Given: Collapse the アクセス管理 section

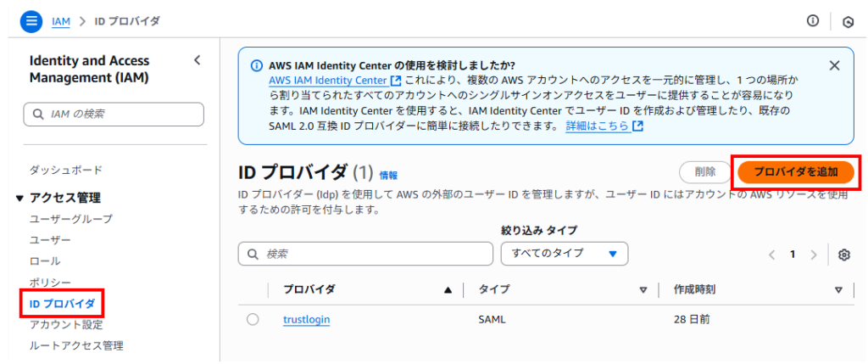Looking at the screenshot, I should click(x=20, y=199).
